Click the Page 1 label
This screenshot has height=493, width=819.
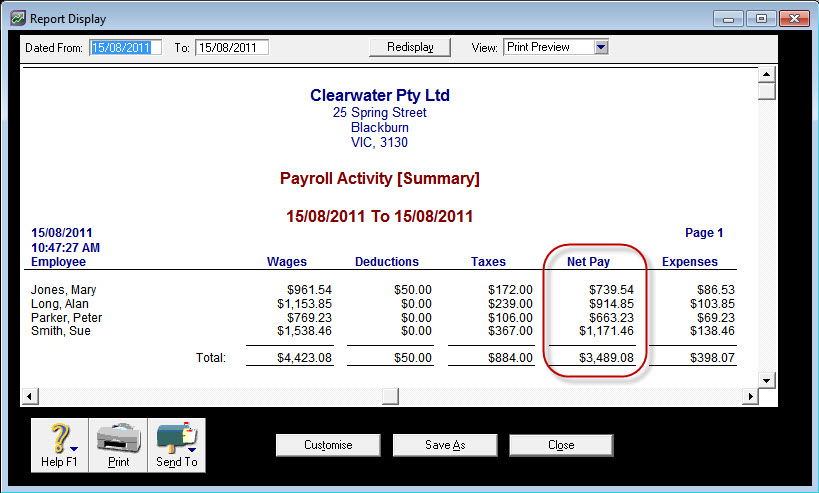pos(704,233)
